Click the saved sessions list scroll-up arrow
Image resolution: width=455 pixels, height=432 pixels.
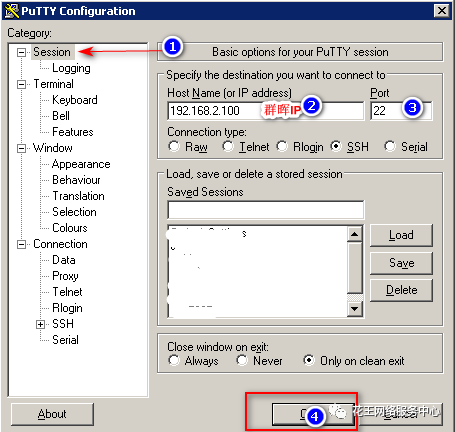[x=355, y=234]
